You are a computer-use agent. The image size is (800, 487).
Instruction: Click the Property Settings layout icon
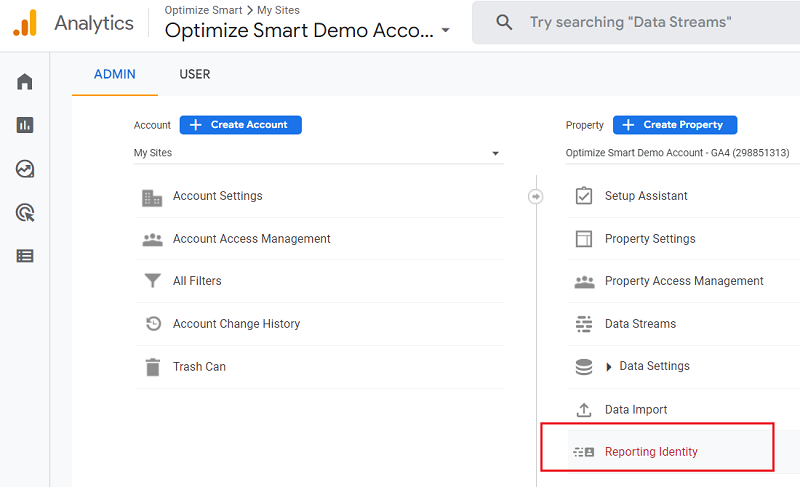coord(584,239)
